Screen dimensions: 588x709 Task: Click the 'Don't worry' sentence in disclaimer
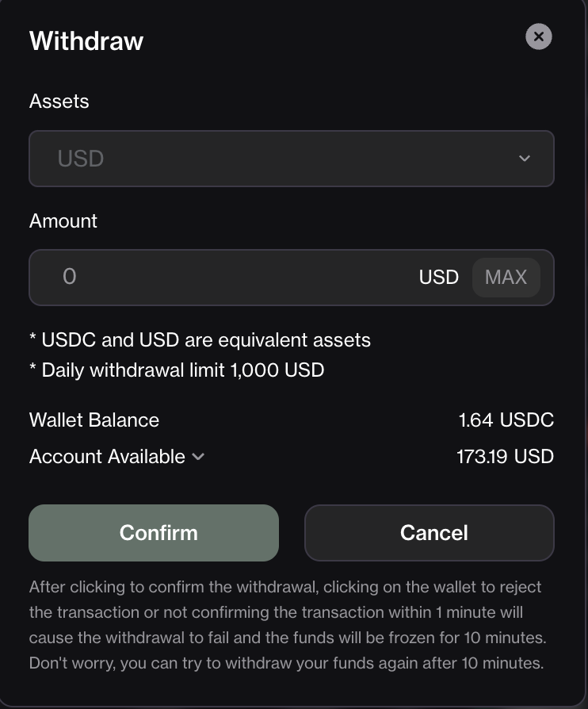coord(286,663)
